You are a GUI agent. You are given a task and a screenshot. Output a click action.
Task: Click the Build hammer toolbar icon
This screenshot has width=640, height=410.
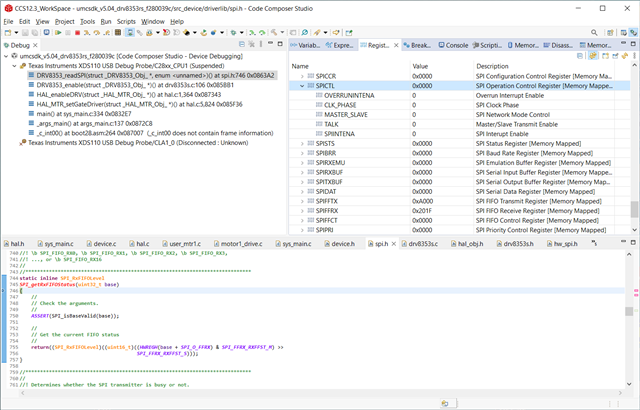click(274, 33)
